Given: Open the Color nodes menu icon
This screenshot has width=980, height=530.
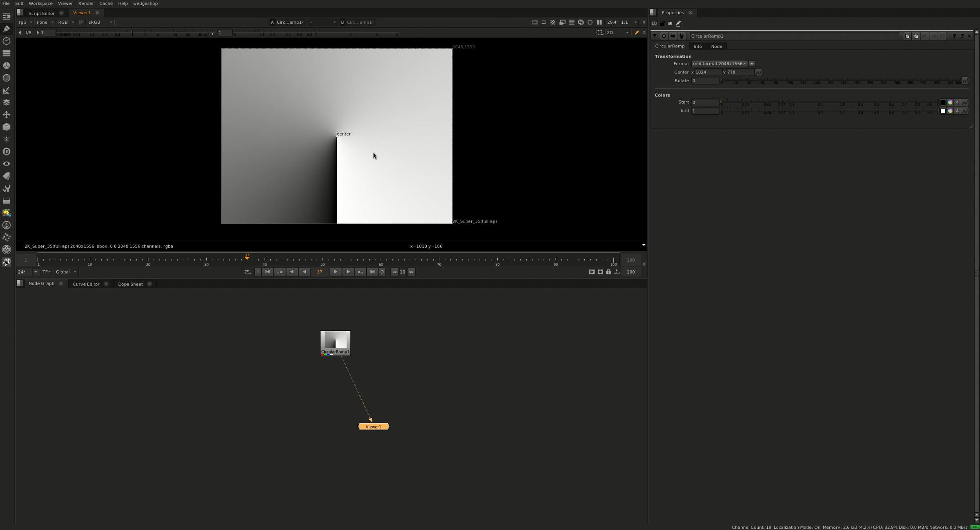Looking at the screenshot, I should (7, 65).
